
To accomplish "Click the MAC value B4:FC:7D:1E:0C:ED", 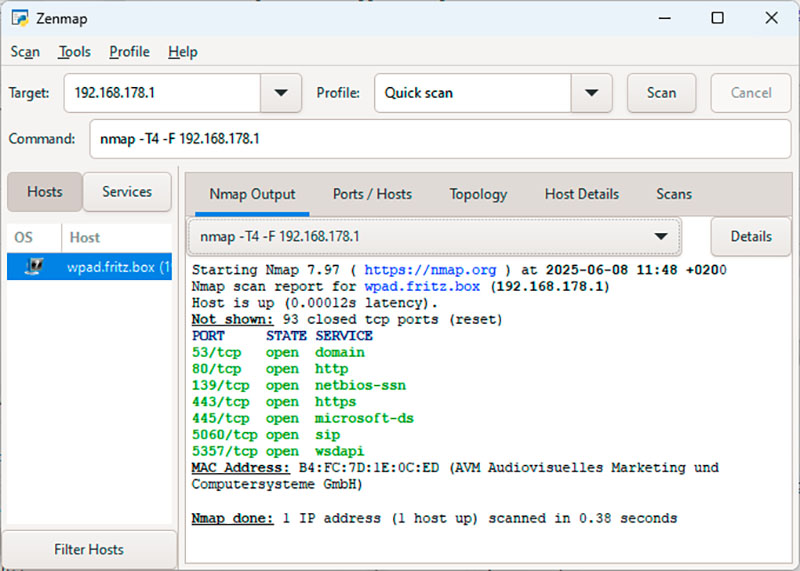I will coord(369,468).
